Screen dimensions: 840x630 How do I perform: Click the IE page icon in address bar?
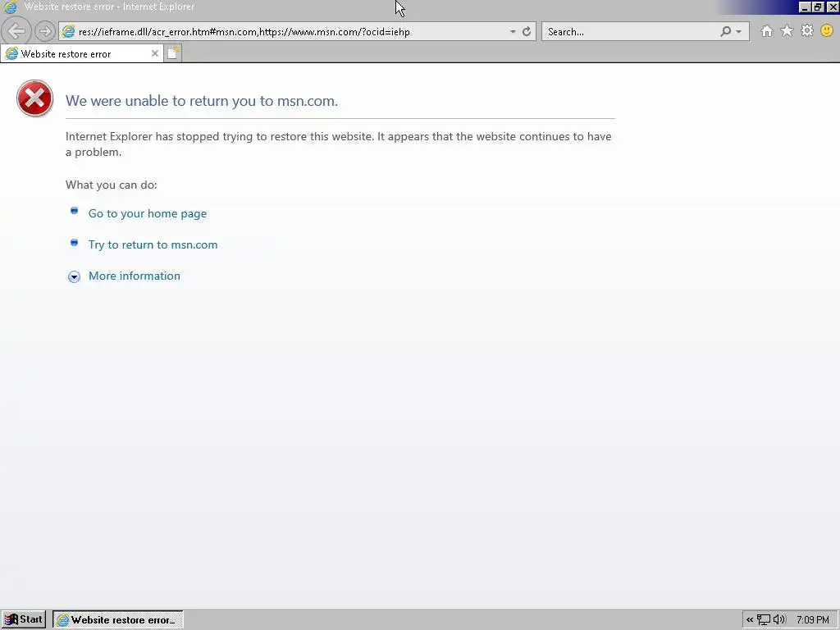69,32
